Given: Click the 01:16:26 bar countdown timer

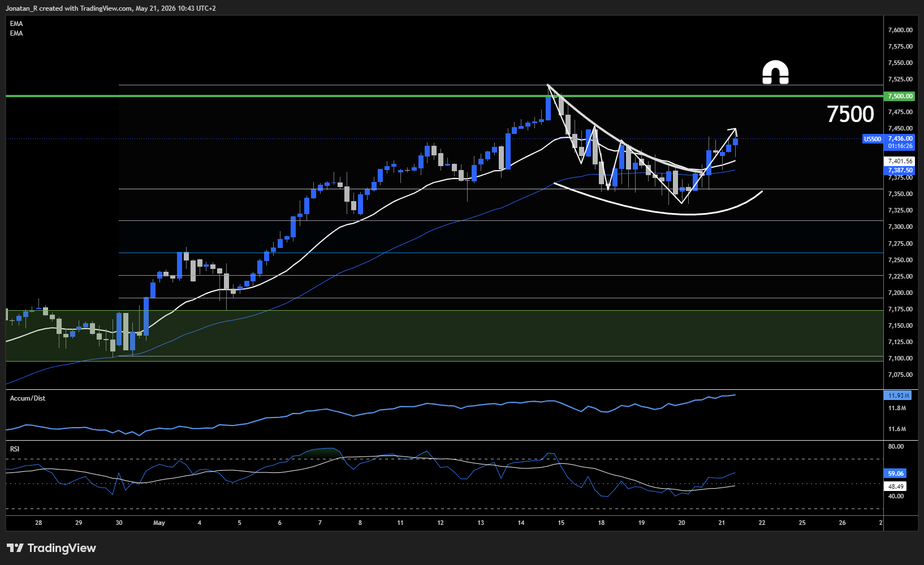Looking at the screenshot, I should (x=900, y=146).
